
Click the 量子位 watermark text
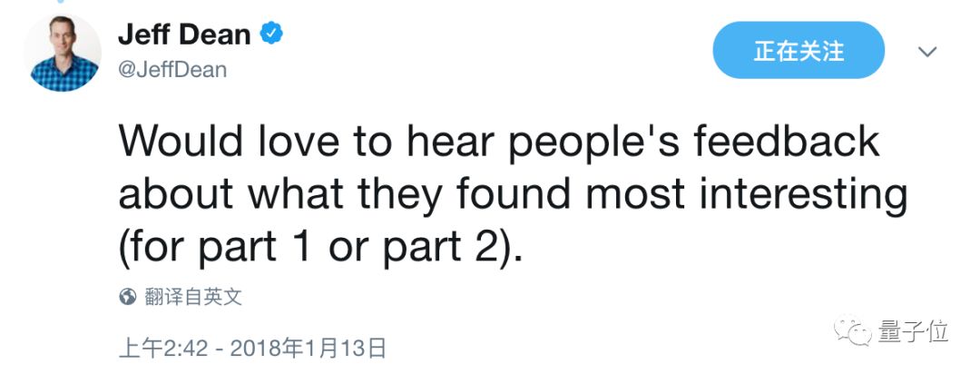[912, 330]
